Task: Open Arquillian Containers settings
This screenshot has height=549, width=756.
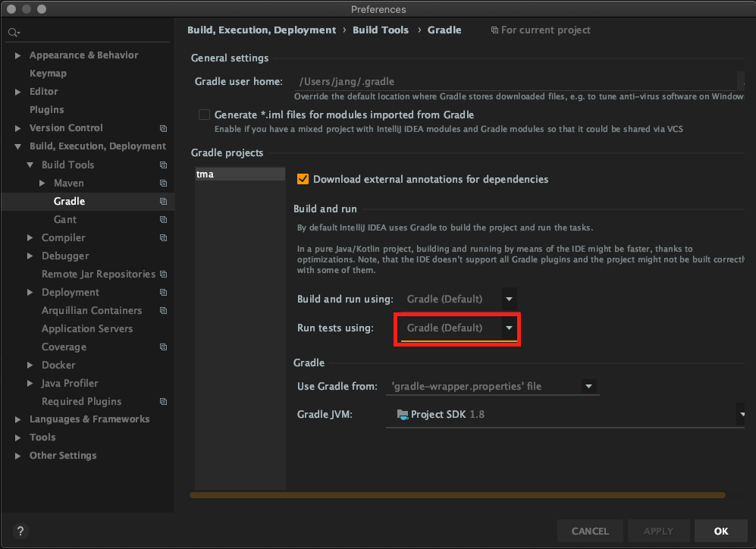Action: [x=92, y=310]
